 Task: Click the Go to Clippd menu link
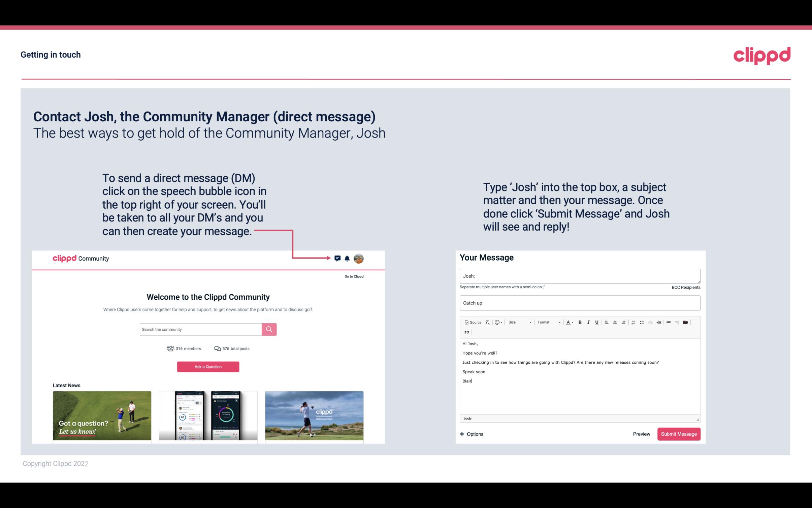click(353, 276)
